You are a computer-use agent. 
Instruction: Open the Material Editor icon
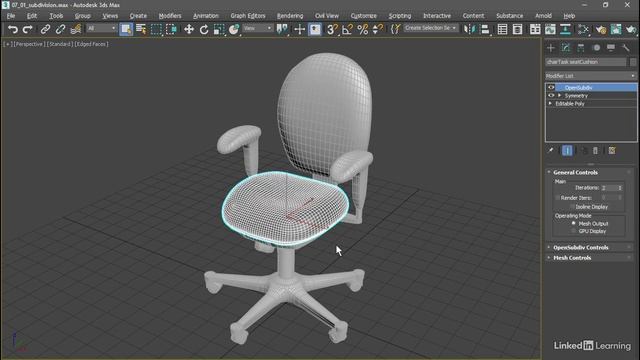(583, 29)
